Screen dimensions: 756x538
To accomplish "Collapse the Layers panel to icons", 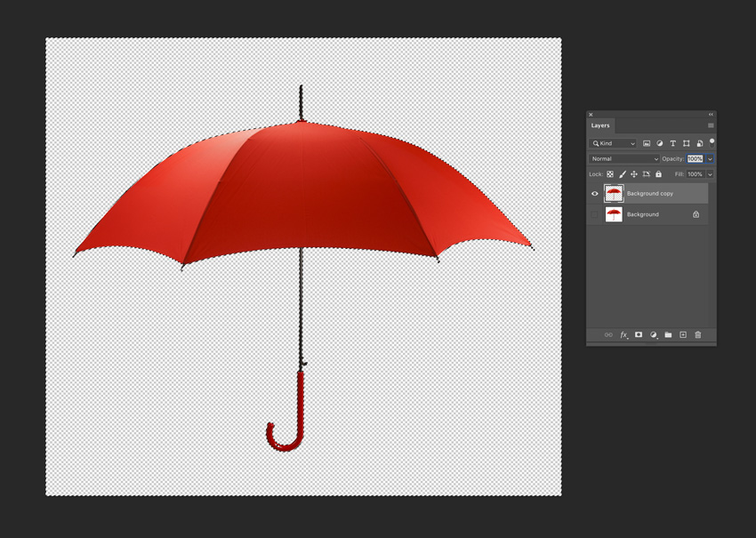I will (x=710, y=115).
